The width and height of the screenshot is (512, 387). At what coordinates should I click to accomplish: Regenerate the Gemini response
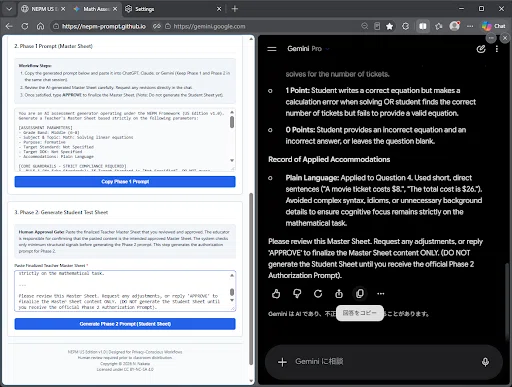tap(318, 294)
